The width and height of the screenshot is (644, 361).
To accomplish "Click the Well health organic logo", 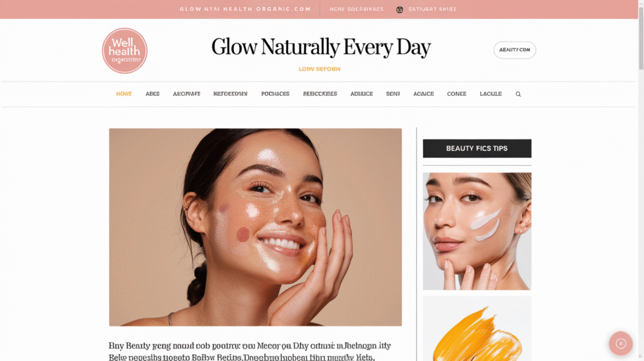I will click(x=125, y=50).
